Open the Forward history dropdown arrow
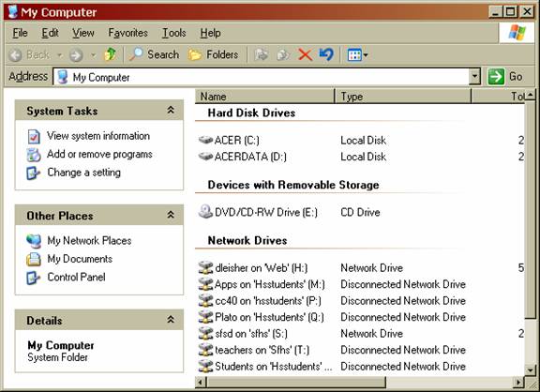 coord(94,55)
